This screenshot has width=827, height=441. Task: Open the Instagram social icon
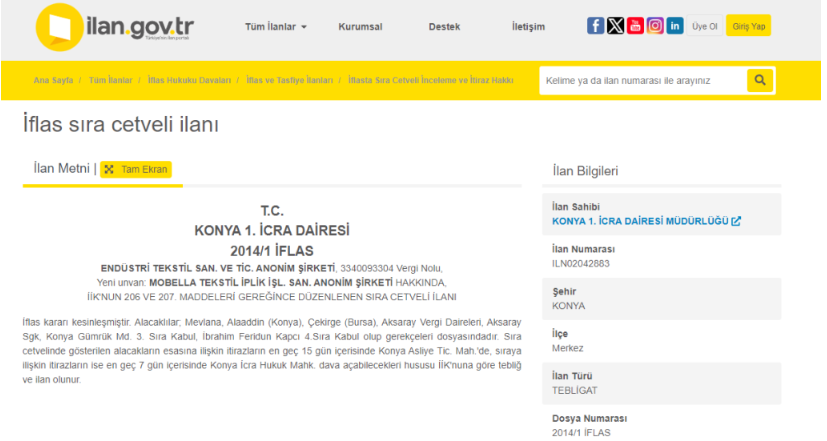655,26
